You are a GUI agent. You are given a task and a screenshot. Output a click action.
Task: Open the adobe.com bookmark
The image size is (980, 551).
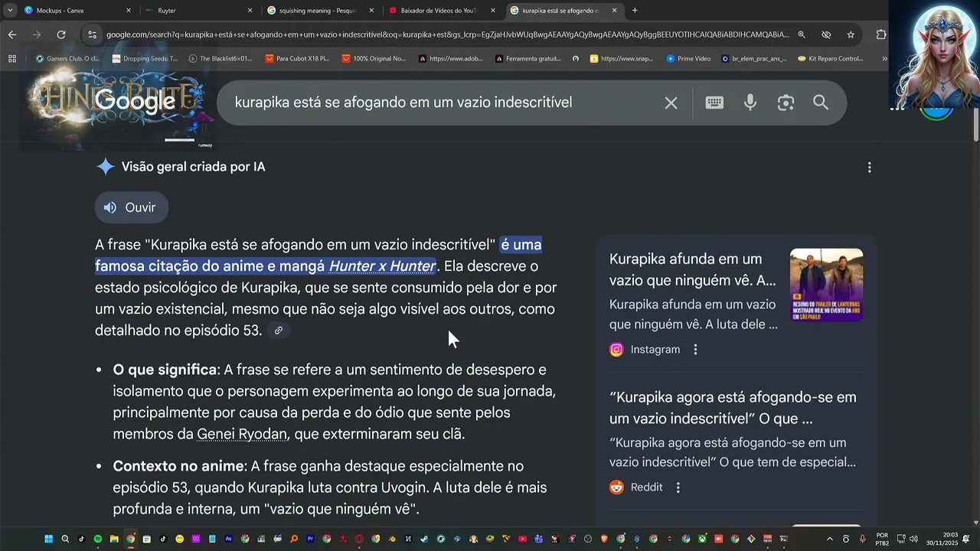[x=450, y=58]
